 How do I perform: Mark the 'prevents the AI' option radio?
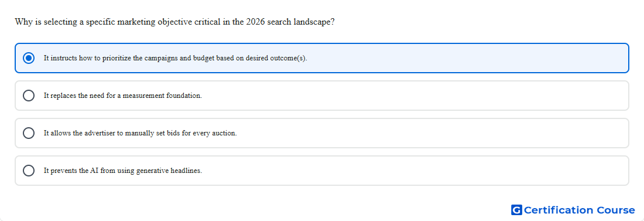pos(29,171)
